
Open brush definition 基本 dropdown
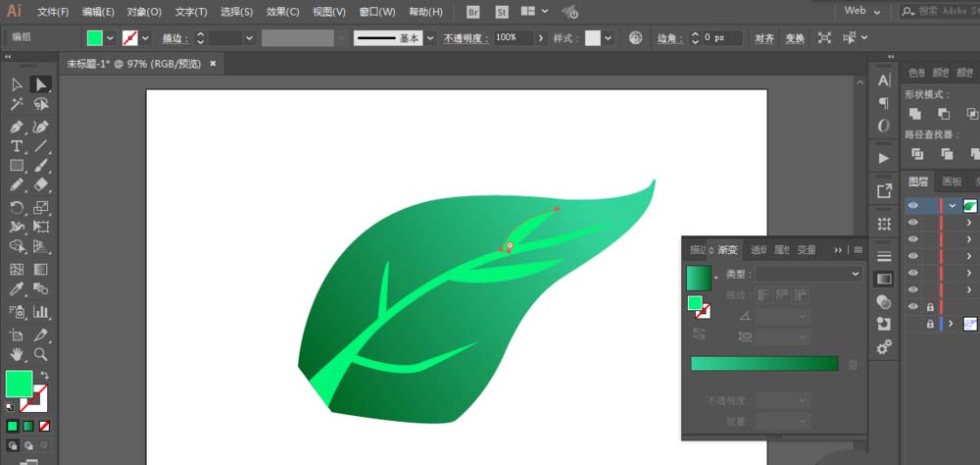[430, 38]
